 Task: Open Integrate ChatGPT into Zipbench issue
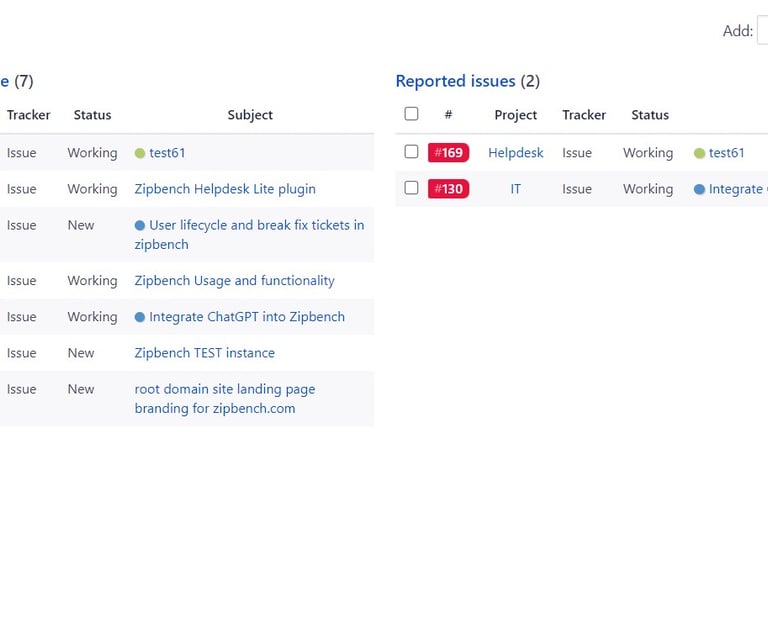pos(247,317)
